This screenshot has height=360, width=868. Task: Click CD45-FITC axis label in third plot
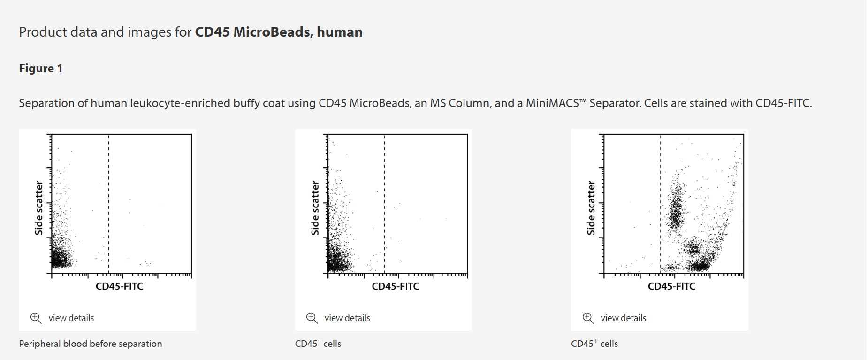tap(671, 286)
